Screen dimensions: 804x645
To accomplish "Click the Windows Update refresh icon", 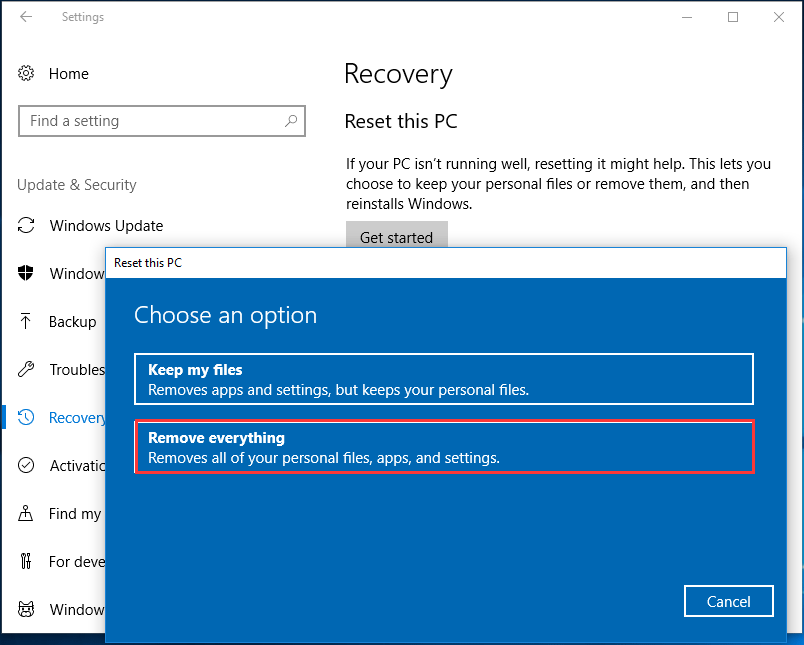I will click(x=26, y=226).
